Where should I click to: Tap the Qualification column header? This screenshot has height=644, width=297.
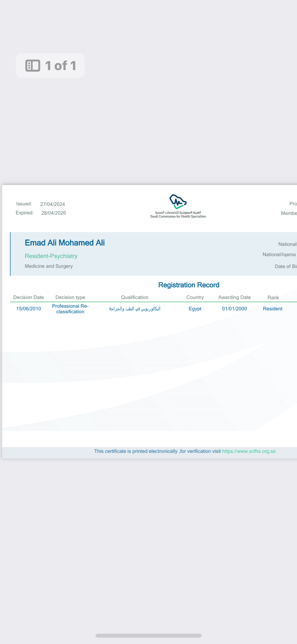point(134,297)
